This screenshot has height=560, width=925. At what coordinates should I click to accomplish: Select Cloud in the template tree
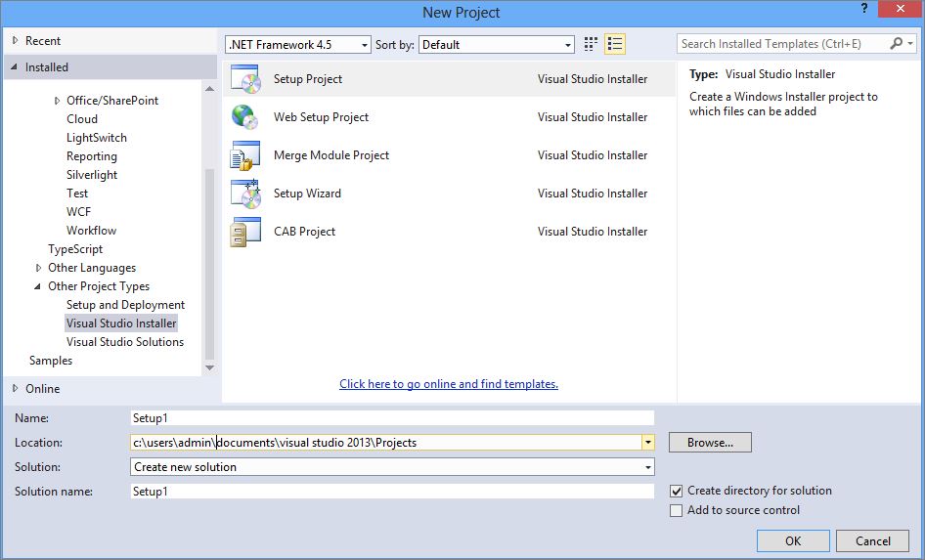[82, 119]
